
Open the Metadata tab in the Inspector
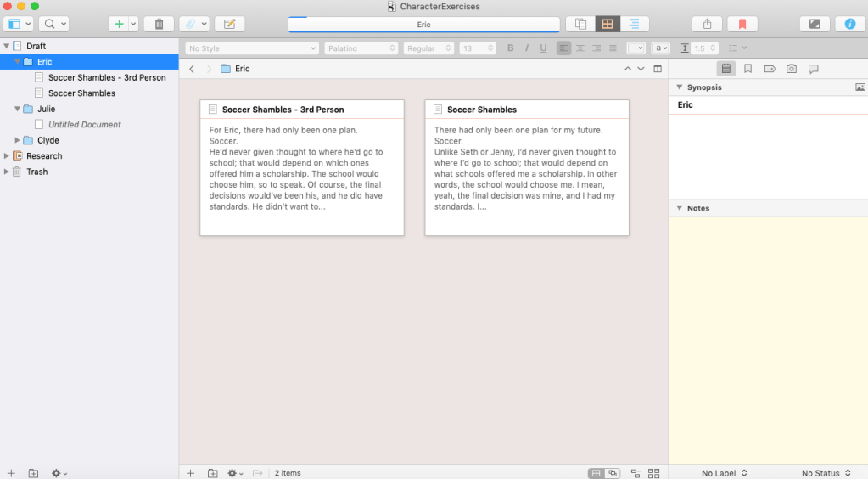769,69
